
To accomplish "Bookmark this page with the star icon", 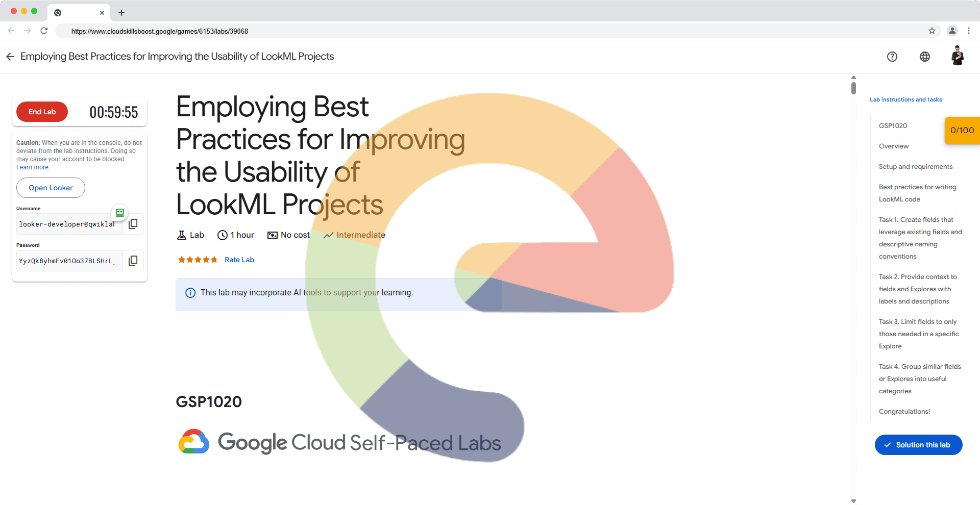I will coord(932,31).
